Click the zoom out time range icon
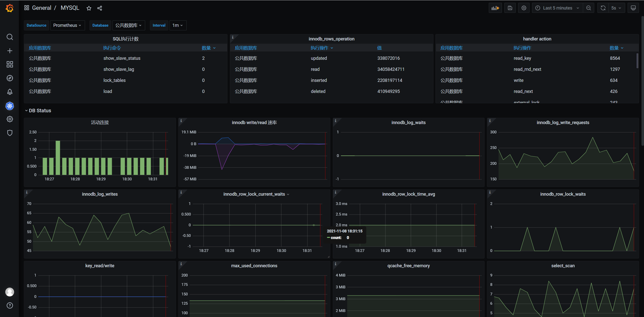This screenshot has height=317, width=644. pyautogui.click(x=588, y=8)
